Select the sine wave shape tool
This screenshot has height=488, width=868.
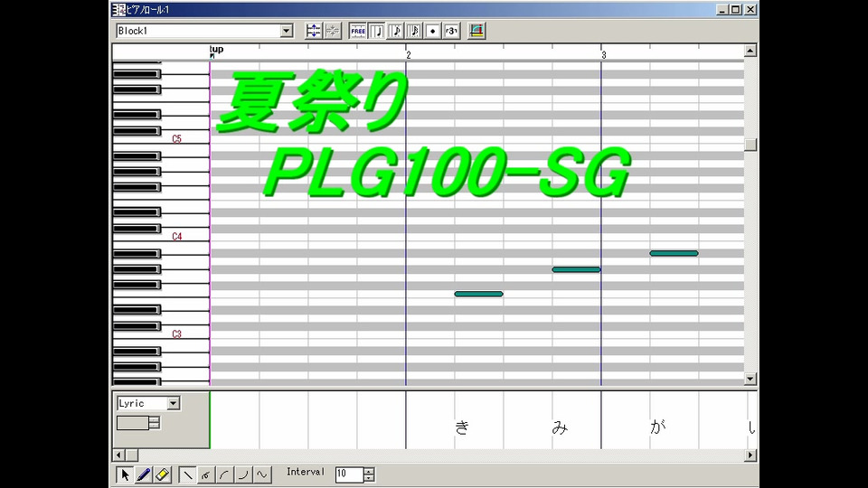262,474
